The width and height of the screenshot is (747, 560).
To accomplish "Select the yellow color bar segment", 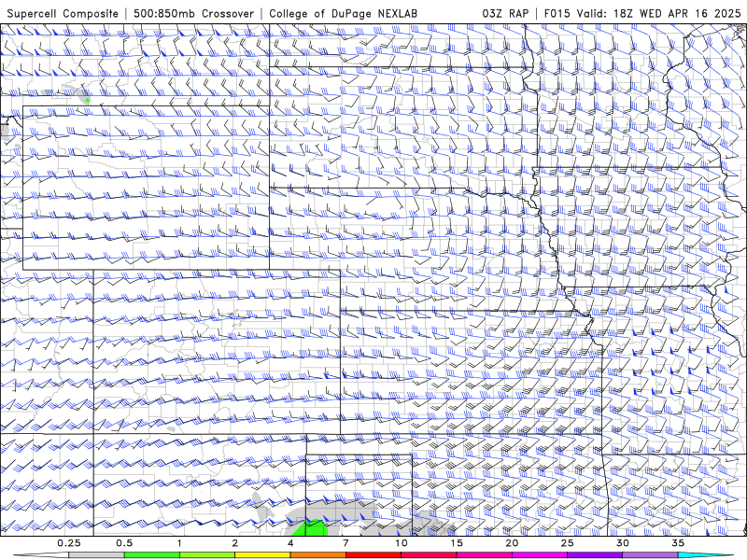I will click(262, 555).
